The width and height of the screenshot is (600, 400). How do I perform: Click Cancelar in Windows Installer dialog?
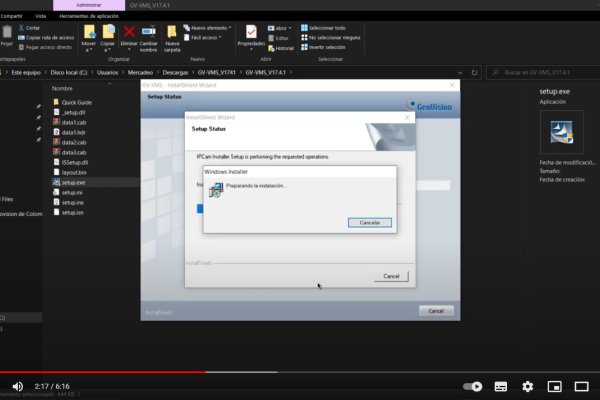click(x=370, y=222)
